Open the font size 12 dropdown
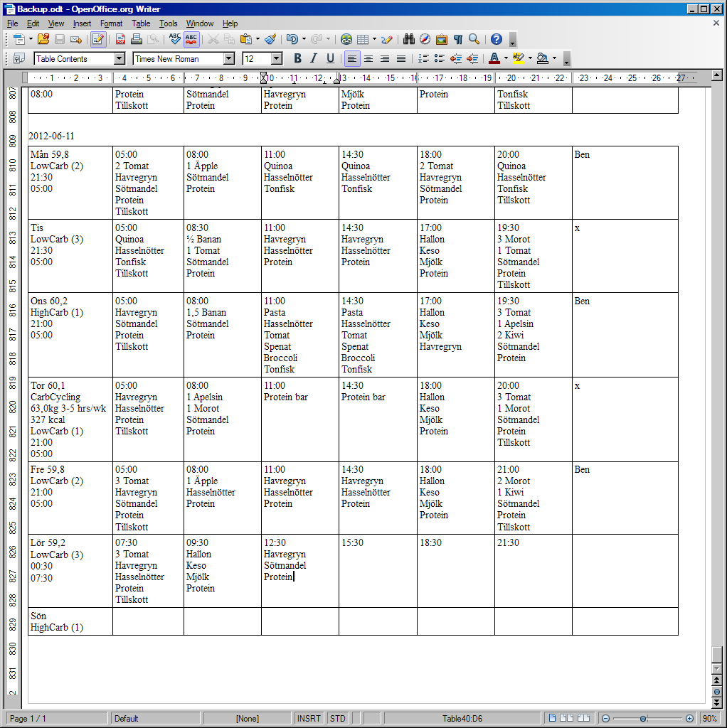727x728 pixels. point(277,58)
